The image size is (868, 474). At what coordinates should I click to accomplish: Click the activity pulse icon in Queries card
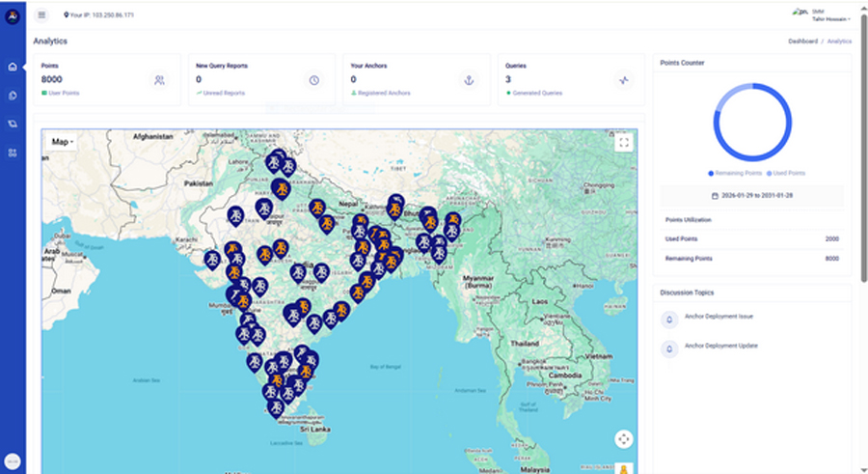[624, 80]
